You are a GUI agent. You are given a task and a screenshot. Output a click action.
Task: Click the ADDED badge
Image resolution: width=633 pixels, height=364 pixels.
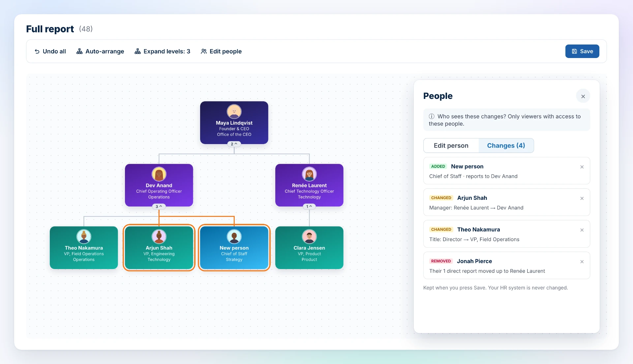coord(438,167)
